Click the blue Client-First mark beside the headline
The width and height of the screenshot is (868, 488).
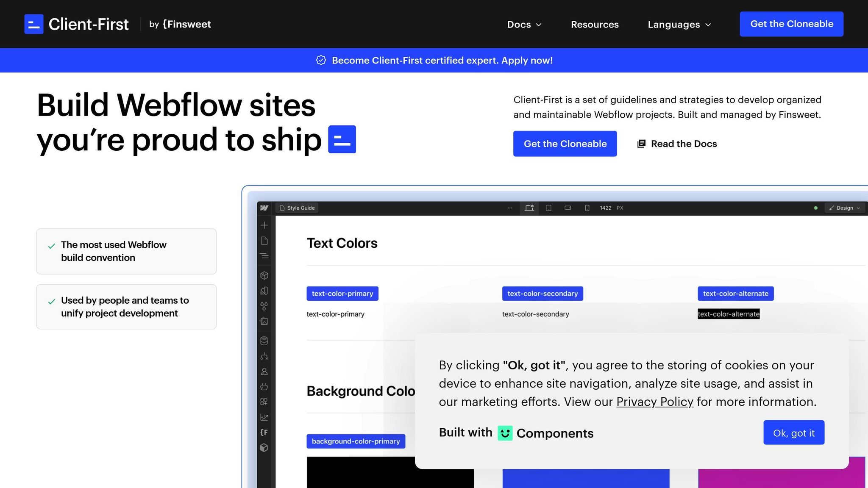(342, 139)
